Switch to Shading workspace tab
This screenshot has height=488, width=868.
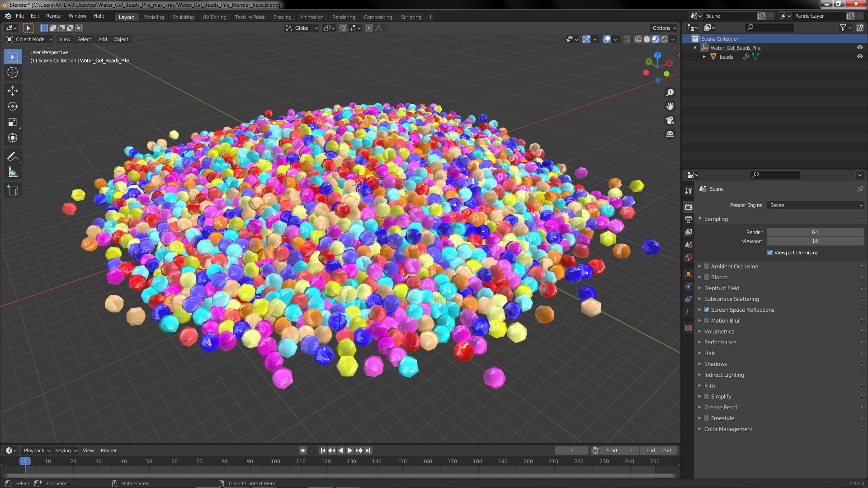[282, 17]
